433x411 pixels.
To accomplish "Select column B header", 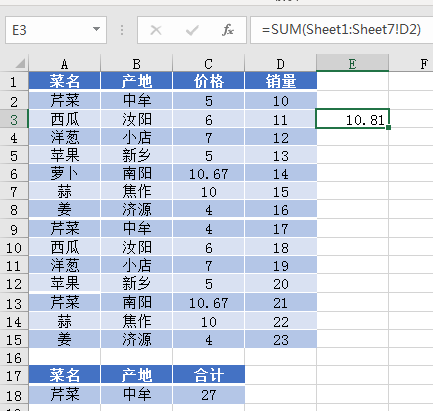I will tap(136, 63).
